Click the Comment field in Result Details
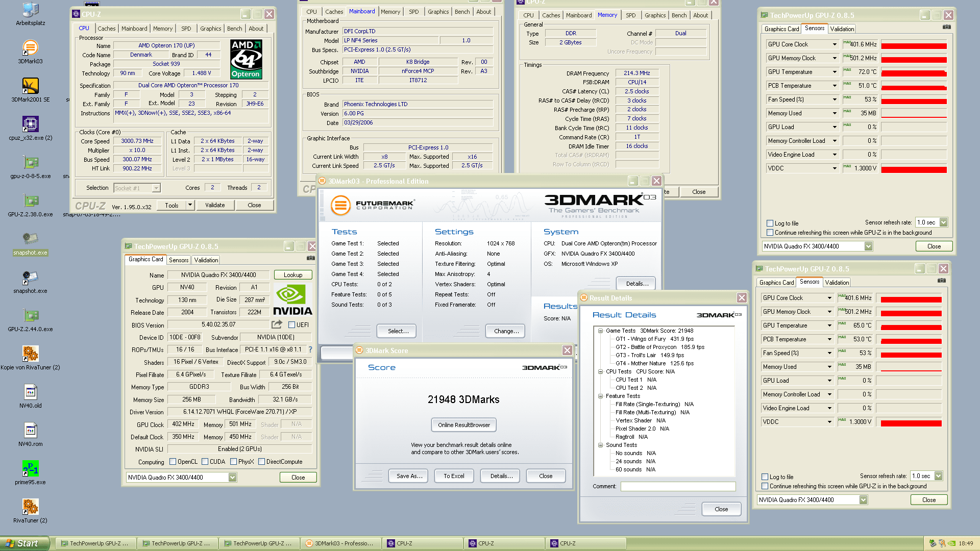The width and height of the screenshot is (980, 551). tap(678, 487)
